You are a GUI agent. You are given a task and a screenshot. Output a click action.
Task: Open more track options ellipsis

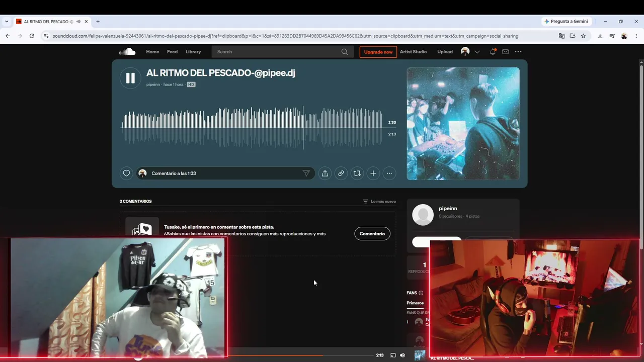pyautogui.click(x=389, y=173)
